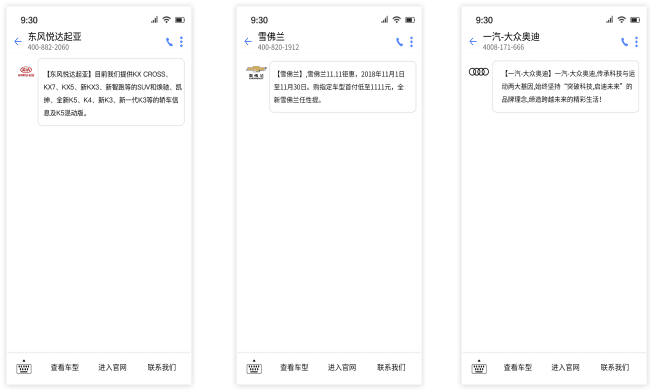Tap the Audi rings logo avatar
This screenshot has height=392, width=653.
tap(479, 72)
